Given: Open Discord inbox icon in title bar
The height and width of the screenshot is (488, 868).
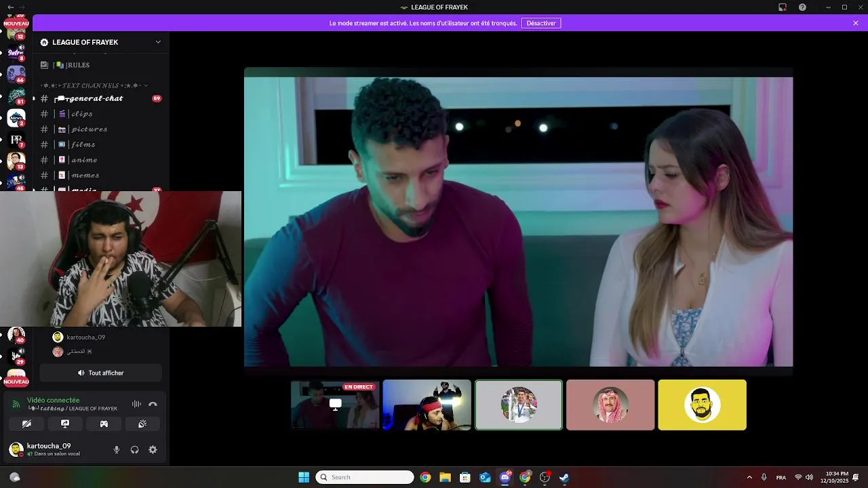Looking at the screenshot, I should click(783, 7).
